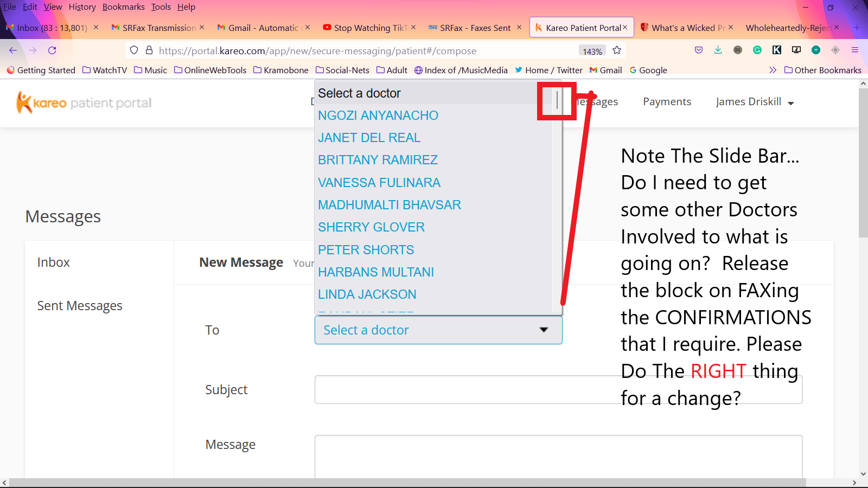Open the Downloads arrow icon
The width and height of the screenshot is (868, 488).
718,50
